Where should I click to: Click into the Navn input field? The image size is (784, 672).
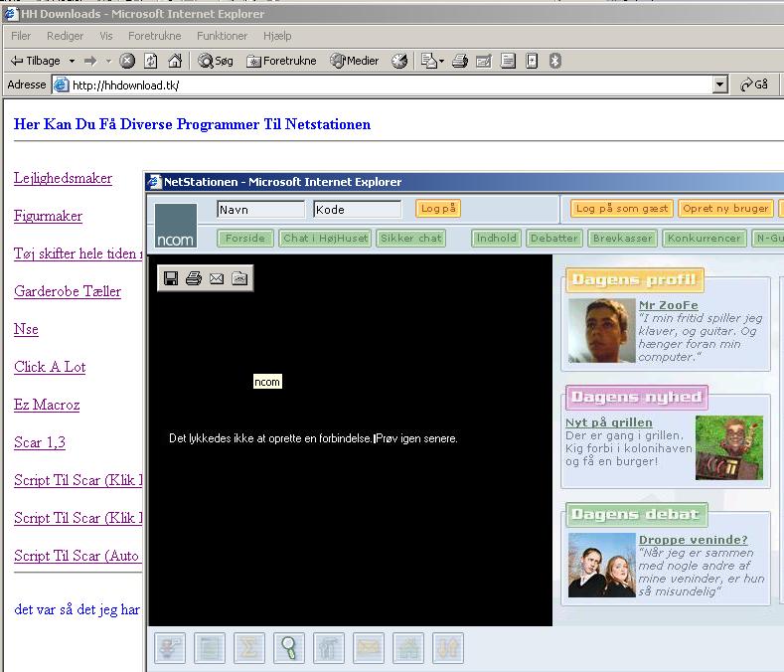[x=260, y=209]
